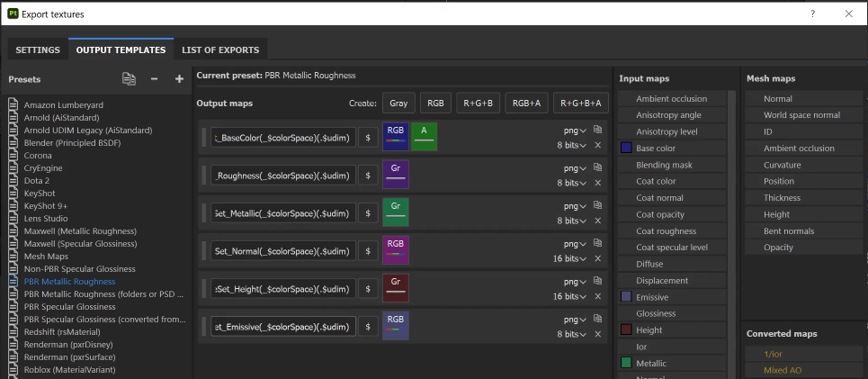The height and width of the screenshot is (379, 868).
Task: Select the Ambient occlusion input map
Action: pos(671,99)
